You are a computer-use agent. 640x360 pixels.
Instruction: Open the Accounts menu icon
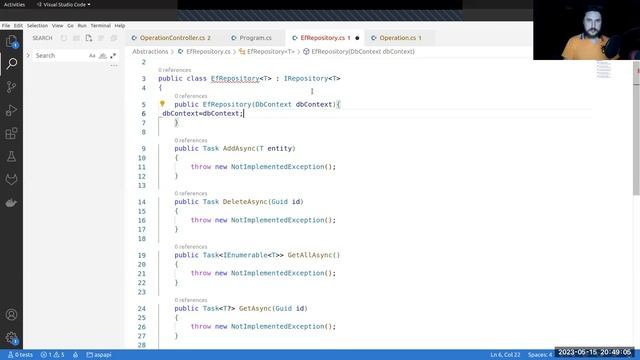[x=11, y=315]
